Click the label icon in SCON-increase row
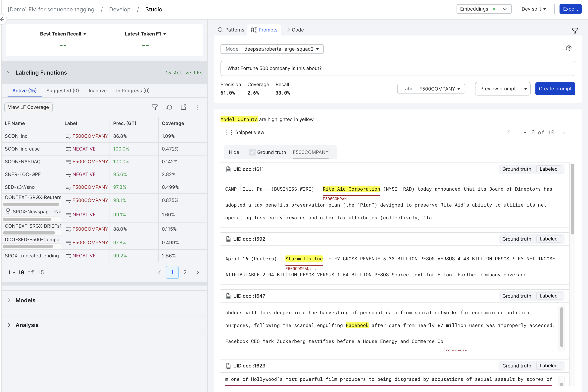Viewport: 588px width, 392px height. click(x=68, y=149)
